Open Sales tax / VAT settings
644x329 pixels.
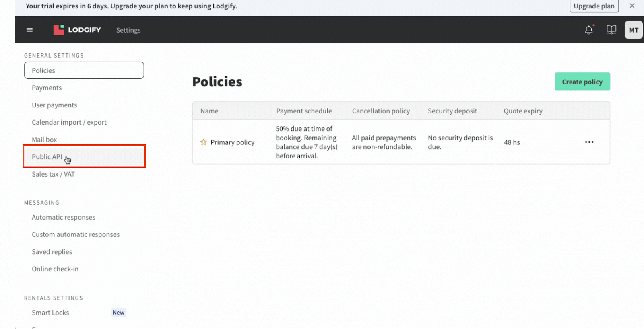coord(53,174)
